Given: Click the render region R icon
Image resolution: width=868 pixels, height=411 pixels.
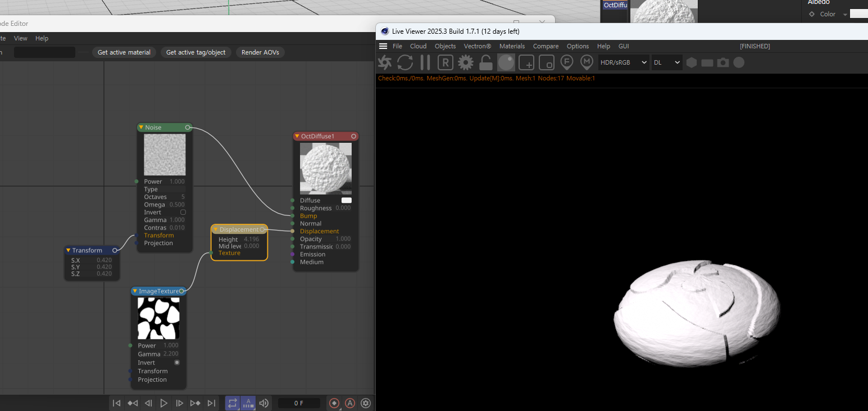Looking at the screenshot, I should pyautogui.click(x=446, y=62).
